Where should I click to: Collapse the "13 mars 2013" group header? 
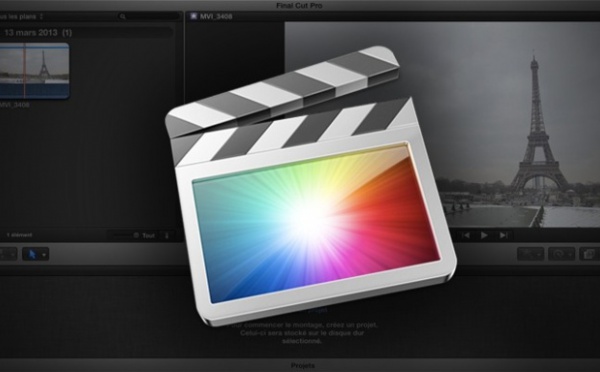click(38, 33)
